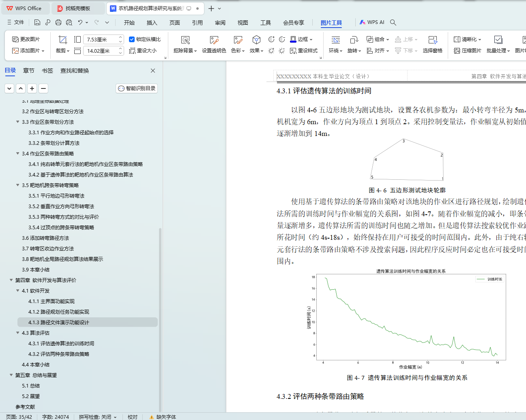Toggle the Lock Aspect Ratio (锁定纵横比) checkbox
Viewport: 526px width, 420px height.
(132, 39)
